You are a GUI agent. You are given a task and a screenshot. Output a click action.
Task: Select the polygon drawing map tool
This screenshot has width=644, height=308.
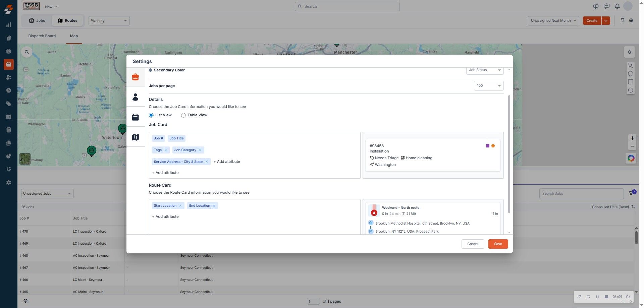tap(631, 74)
